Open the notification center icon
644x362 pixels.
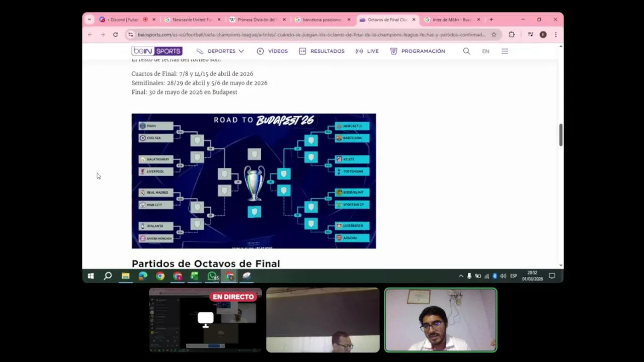(552, 276)
